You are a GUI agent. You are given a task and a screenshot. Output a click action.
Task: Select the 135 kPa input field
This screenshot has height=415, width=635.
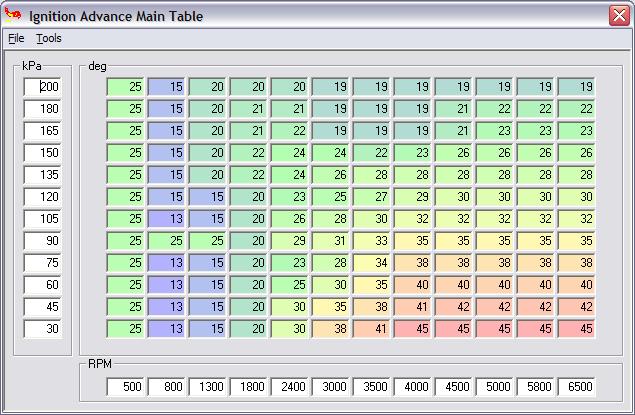(42, 175)
